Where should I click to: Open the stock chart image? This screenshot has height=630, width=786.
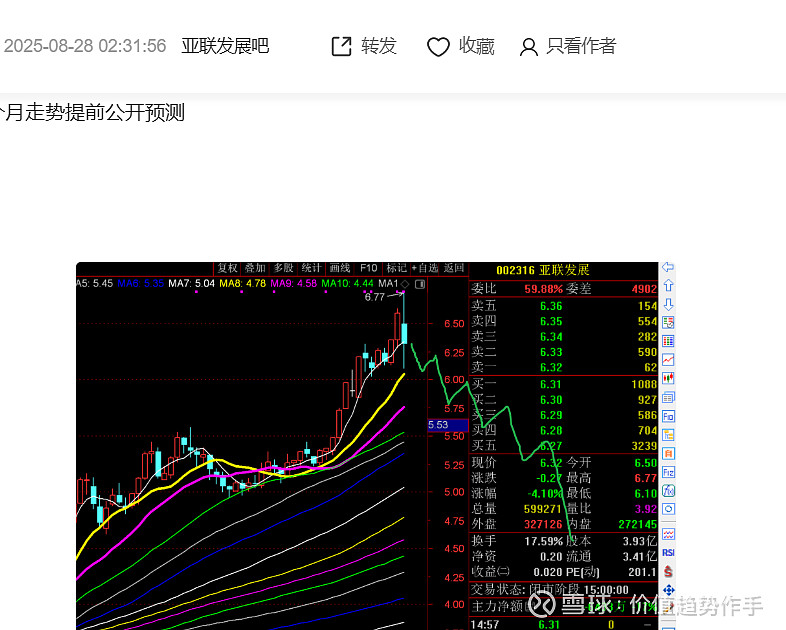tap(376, 446)
